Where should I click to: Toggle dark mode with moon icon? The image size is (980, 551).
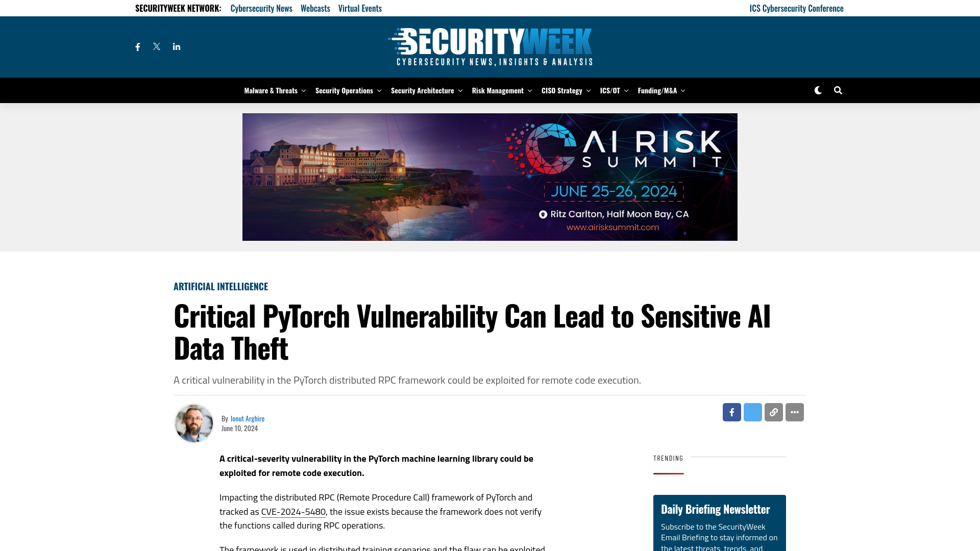pos(818,90)
